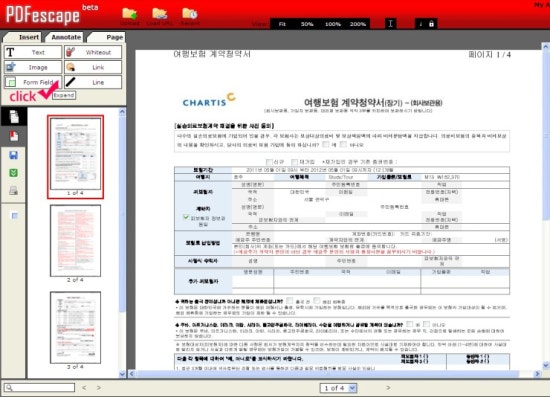550x397 pixels.
Task: Check the 재가입 checkbox in the form
Action: point(295,162)
